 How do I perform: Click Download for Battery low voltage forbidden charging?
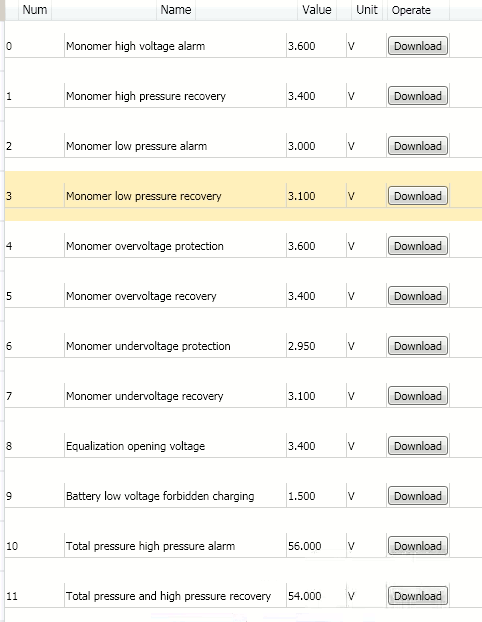click(418, 496)
